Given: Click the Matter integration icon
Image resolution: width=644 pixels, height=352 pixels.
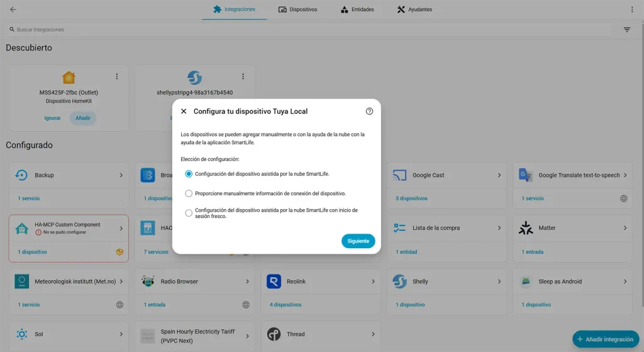Looking at the screenshot, I should pos(525,228).
